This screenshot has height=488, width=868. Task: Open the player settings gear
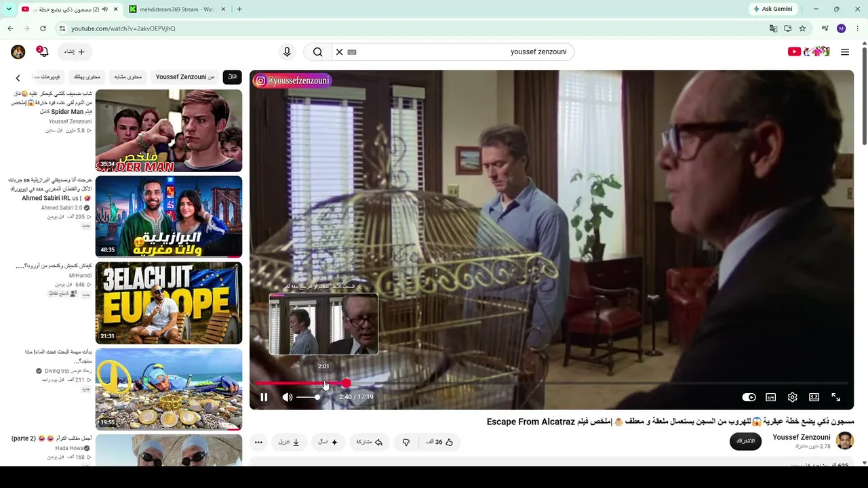click(792, 397)
